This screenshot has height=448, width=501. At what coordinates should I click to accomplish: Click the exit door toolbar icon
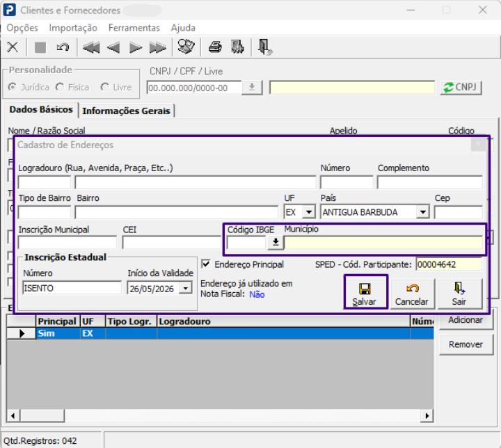coord(265,47)
